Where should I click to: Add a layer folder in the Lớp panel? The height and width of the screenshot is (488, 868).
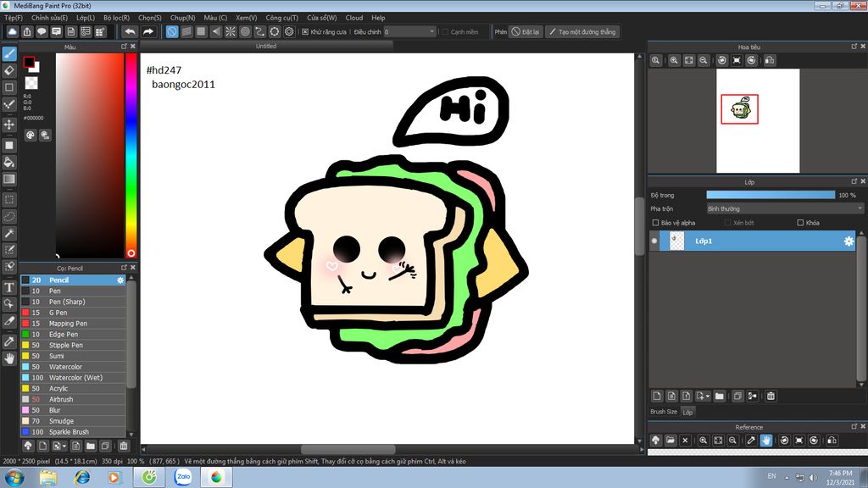point(719,396)
